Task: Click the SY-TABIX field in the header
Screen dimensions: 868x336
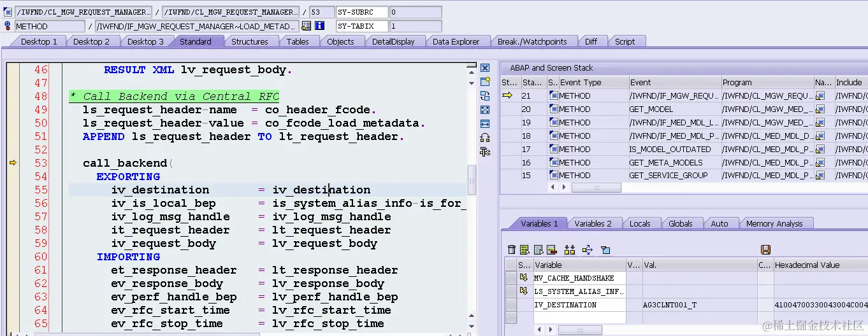Action: [362, 26]
